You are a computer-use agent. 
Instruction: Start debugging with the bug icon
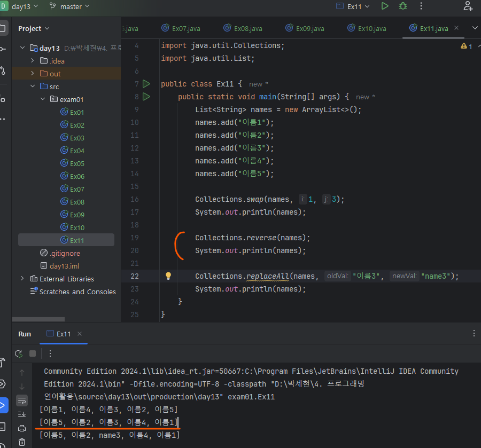point(403,6)
